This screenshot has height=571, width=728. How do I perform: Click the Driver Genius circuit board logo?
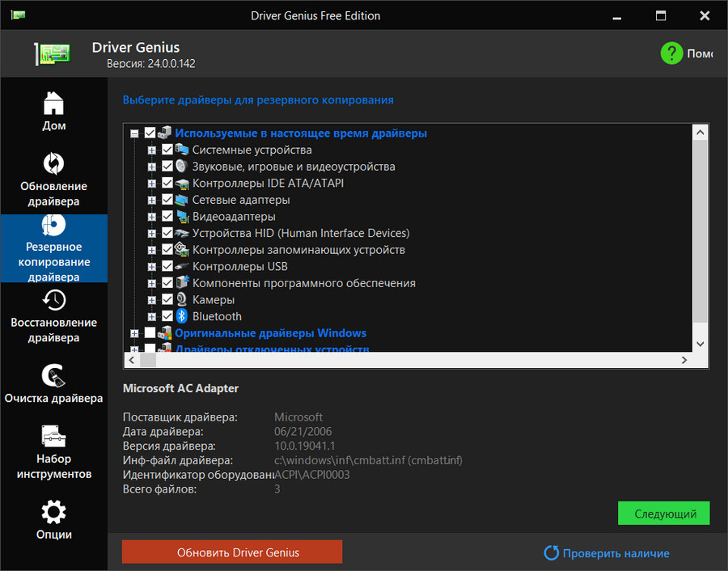[53, 54]
